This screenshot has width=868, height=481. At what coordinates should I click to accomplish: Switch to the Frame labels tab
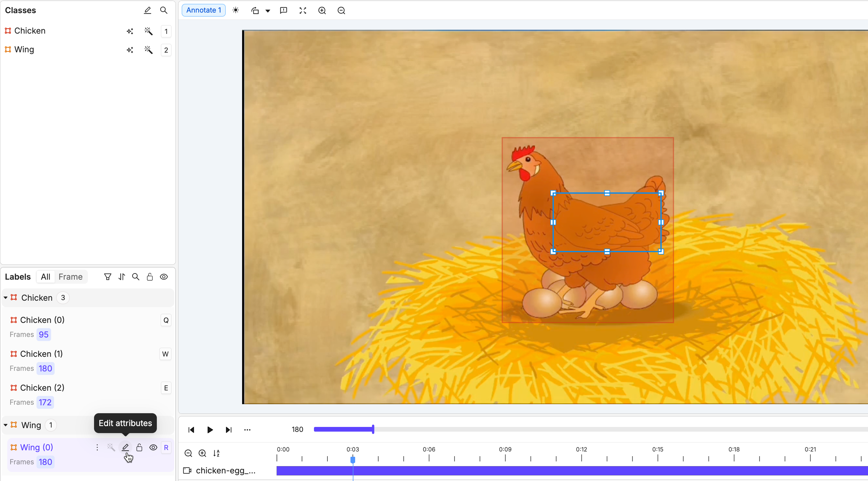point(70,277)
